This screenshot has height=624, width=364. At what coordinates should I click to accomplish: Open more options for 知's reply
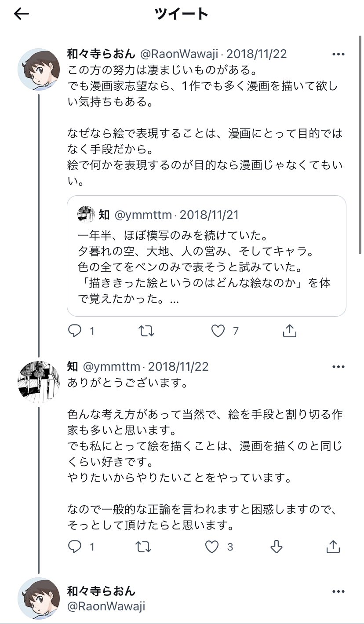[x=338, y=367]
